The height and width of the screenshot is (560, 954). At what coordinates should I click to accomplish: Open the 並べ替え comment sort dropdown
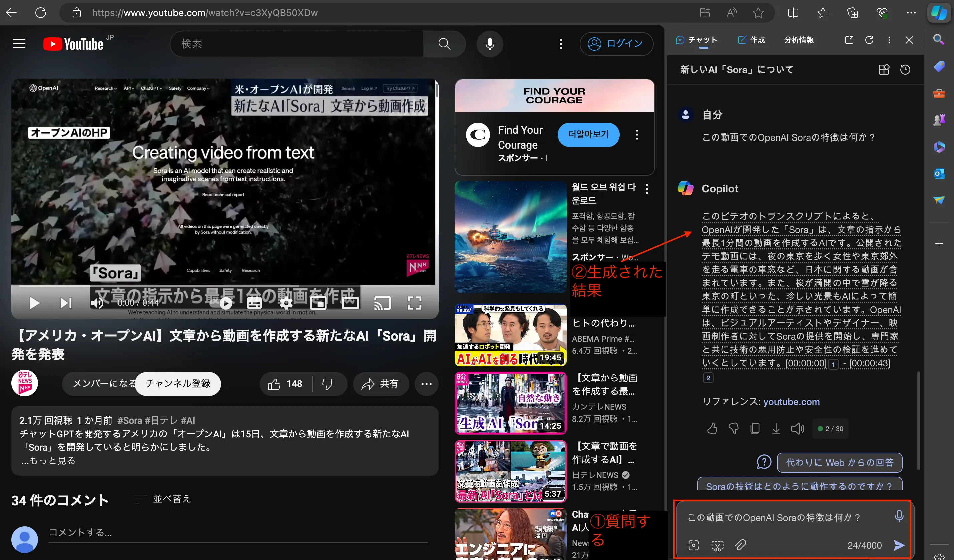163,499
